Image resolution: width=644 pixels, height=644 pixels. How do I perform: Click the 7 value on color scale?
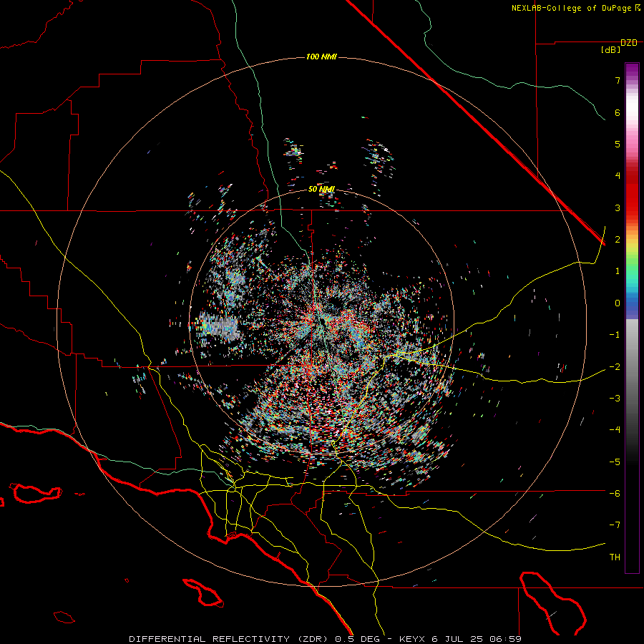point(618,80)
